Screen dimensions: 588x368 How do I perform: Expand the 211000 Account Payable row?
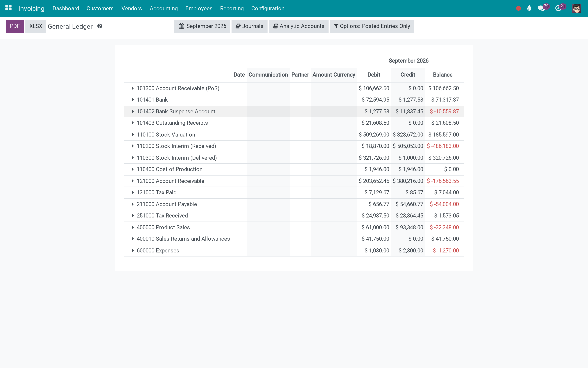pos(133,204)
